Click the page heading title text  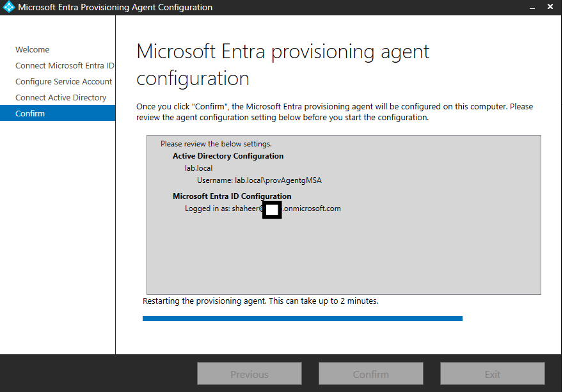point(283,65)
